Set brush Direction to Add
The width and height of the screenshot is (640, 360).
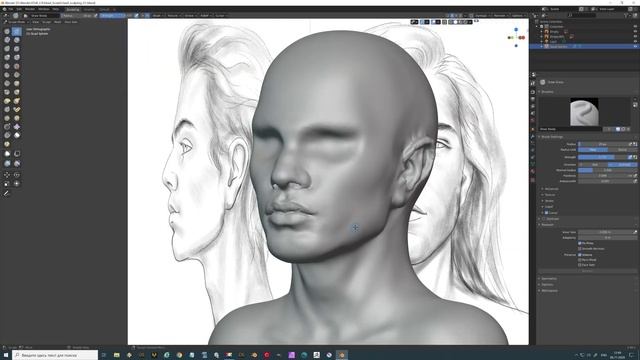point(593,164)
